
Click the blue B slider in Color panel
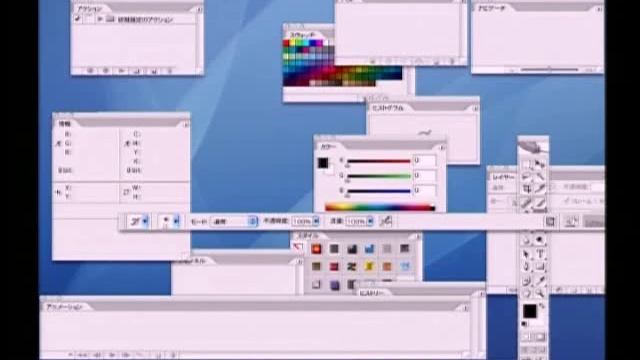tap(378, 191)
